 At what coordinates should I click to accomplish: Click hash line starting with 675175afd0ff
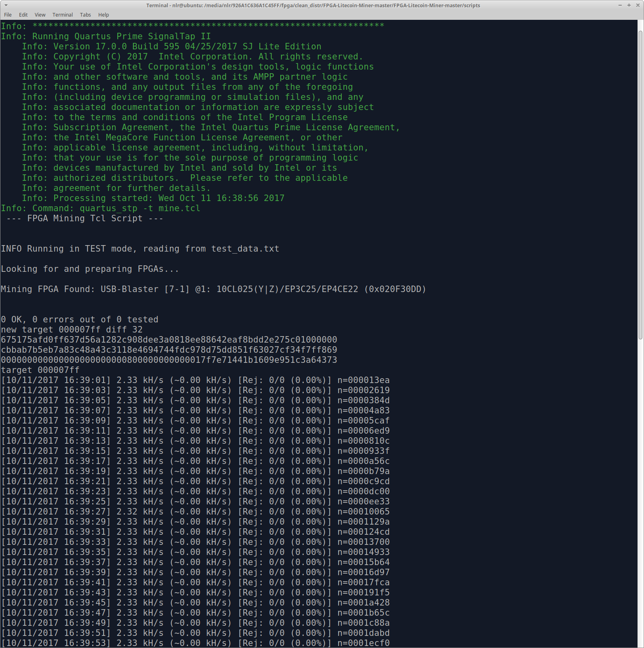click(x=169, y=340)
